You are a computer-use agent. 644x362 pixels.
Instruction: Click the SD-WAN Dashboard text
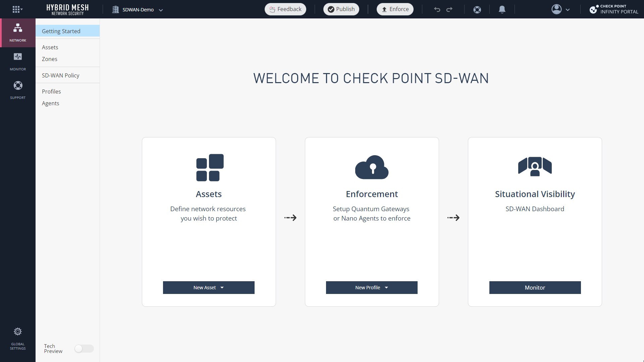coord(535,209)
